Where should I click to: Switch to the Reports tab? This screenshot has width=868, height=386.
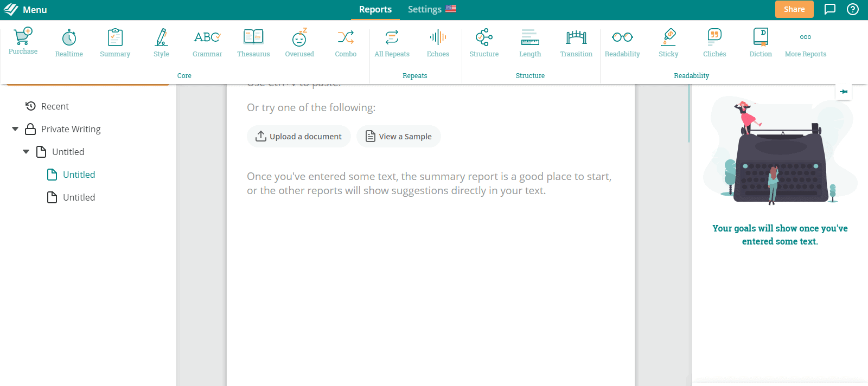click(375, 9)
